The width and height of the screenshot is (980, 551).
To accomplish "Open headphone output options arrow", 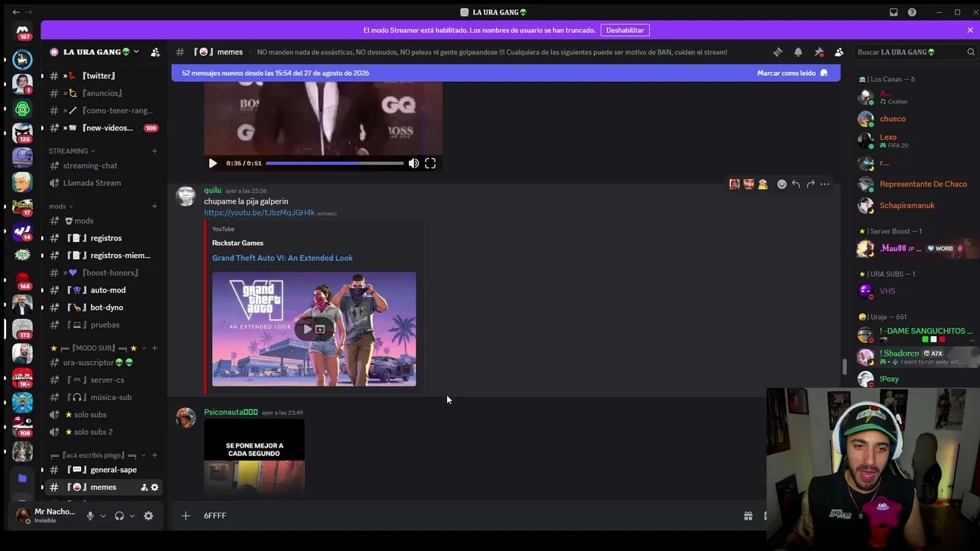I will click(132, 516).
